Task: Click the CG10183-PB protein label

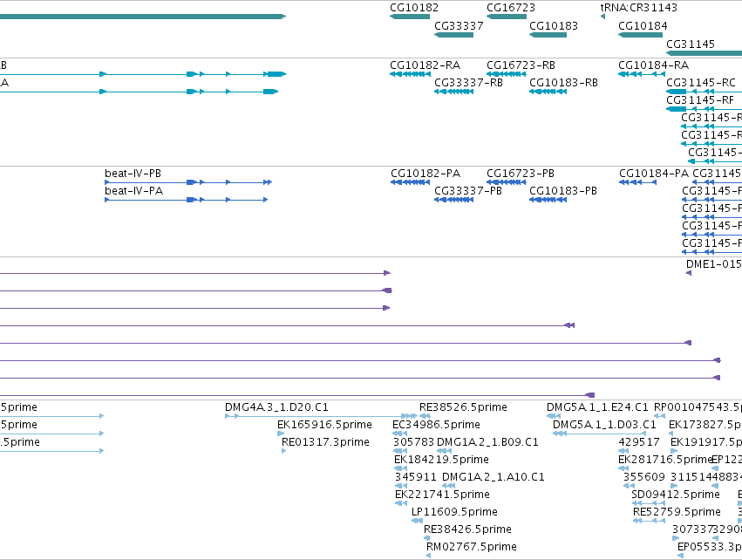Action: pos(562,191)
